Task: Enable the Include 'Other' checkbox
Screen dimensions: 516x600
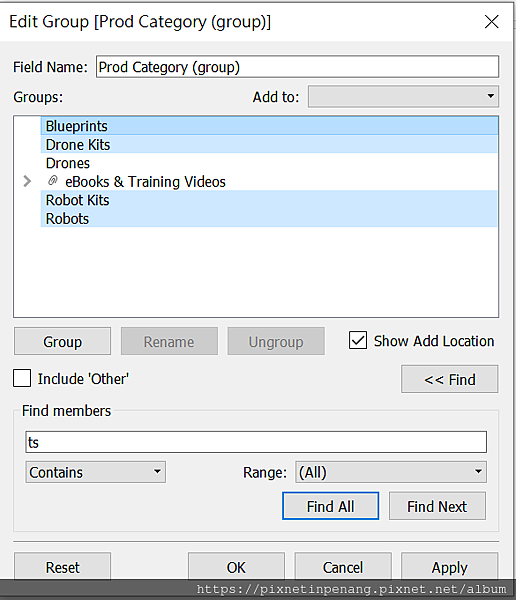Action: pos(22,378)
